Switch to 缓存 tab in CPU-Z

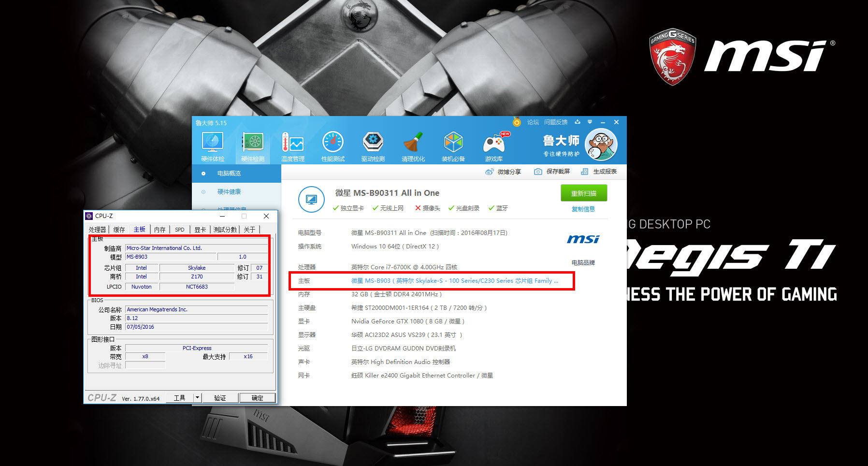pos(119,230)
